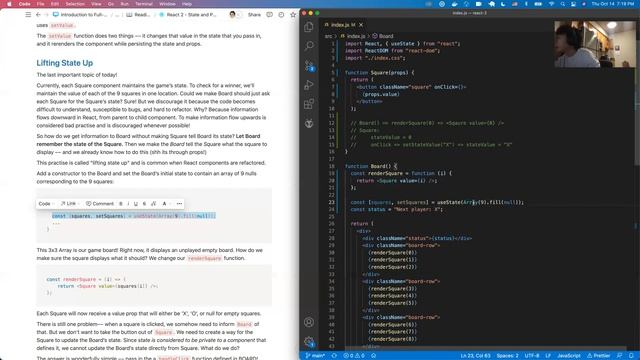Click the port forwarding icon in status bar
The image size is (640, 360).
[373, 356]
